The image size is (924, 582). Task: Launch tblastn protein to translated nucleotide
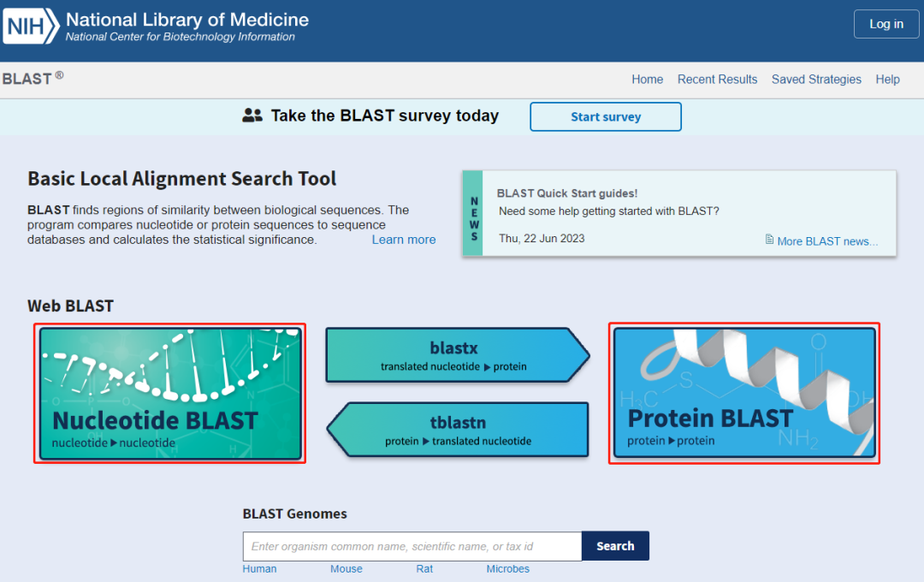(x=457, y=430)
